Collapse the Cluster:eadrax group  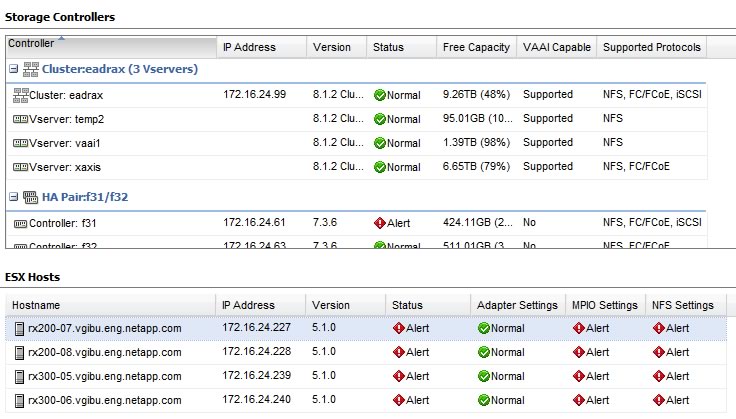[x=13, y=69]
